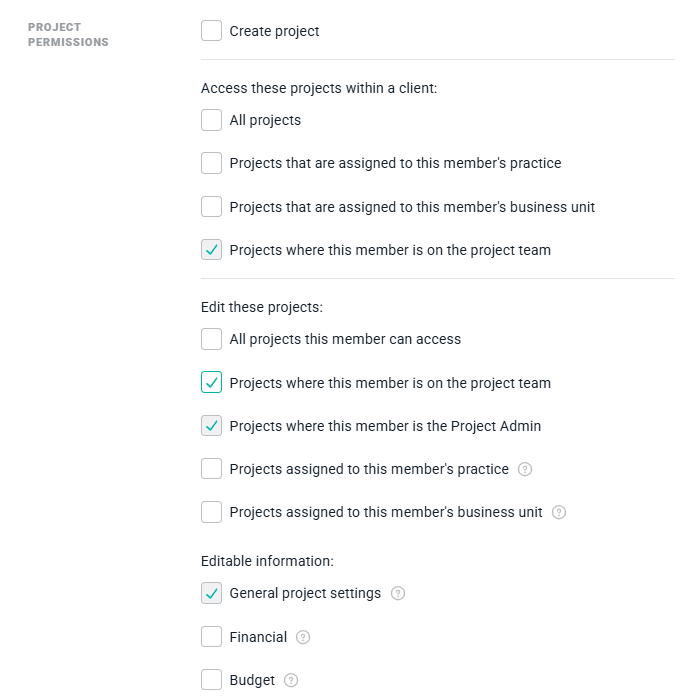The height and width of the screenshot is (699, 698).
Task: Check All projects under client access
Action: pyautogui.click(x=211, y=120)
